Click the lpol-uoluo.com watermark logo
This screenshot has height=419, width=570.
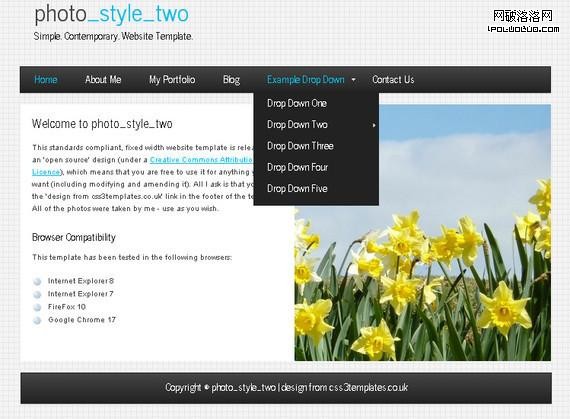[523, 21]
